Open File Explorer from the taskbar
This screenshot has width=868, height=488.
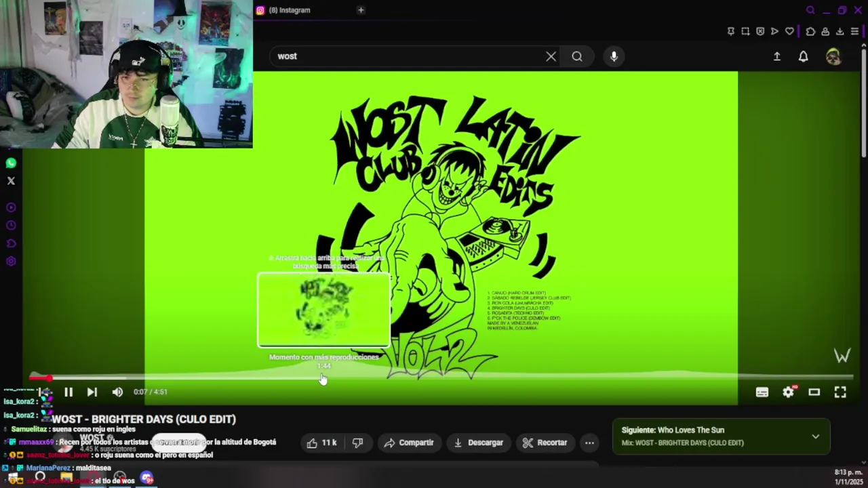click(66, 478)
